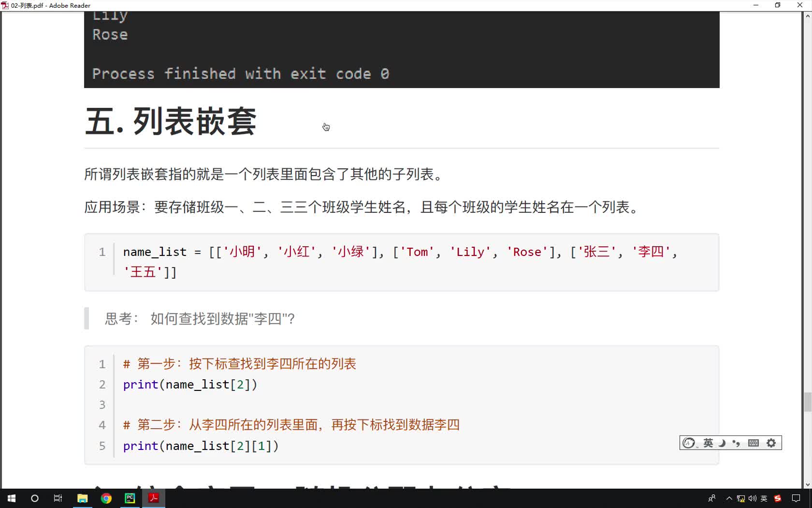The width and height of the screenshot is (812, 508).
Task: Open Task View on the taskbar
Action: point(58,498)
